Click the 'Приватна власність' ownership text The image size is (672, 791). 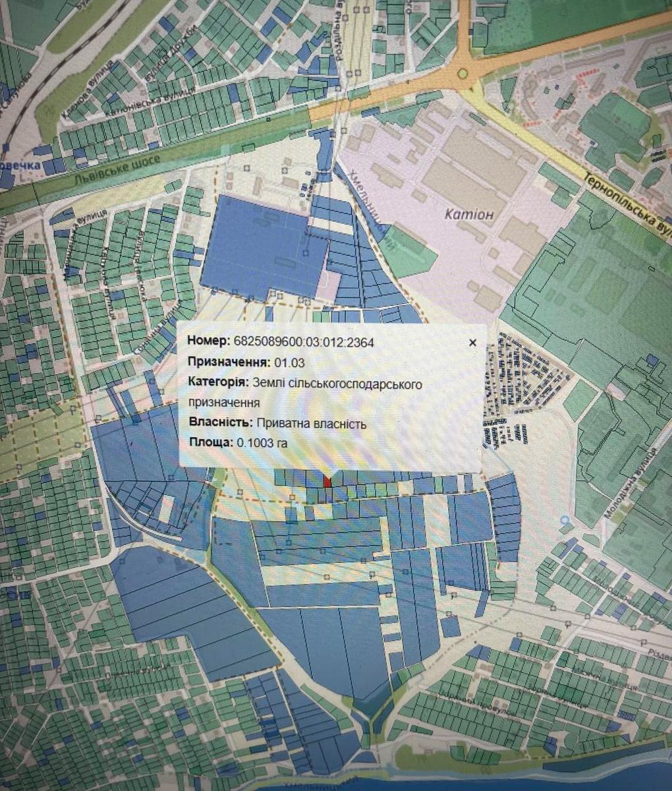point(311,423)
